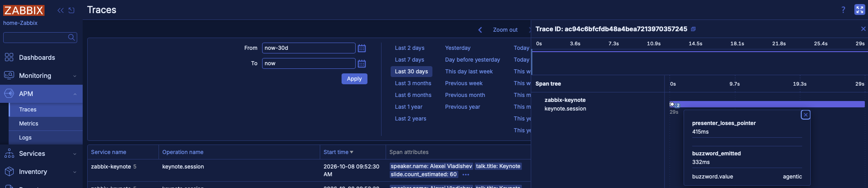Click the Inventory cube icon

pyautogui.click(x=9, y=171)
